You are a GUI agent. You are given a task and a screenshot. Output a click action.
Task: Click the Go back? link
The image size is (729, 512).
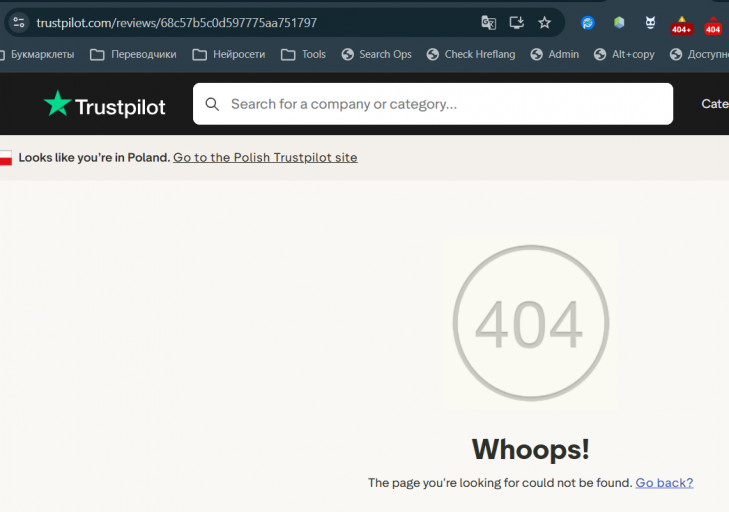click(x=664, y=483)
